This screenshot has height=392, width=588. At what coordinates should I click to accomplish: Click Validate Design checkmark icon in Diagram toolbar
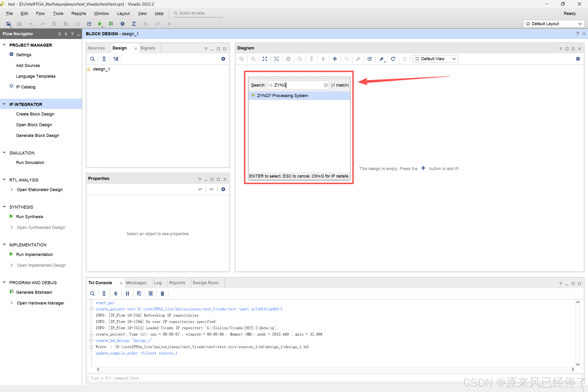pos(370,59)
